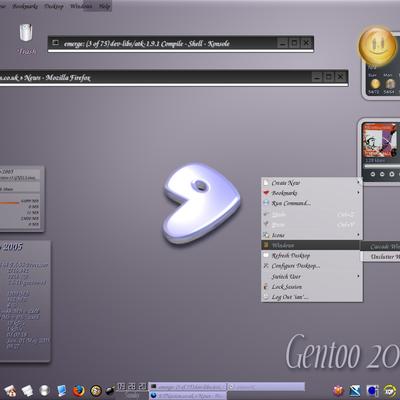Screen dimensions: 400x400
Task: Choose Create New in the context menu
Action: (x=312, y=183)
